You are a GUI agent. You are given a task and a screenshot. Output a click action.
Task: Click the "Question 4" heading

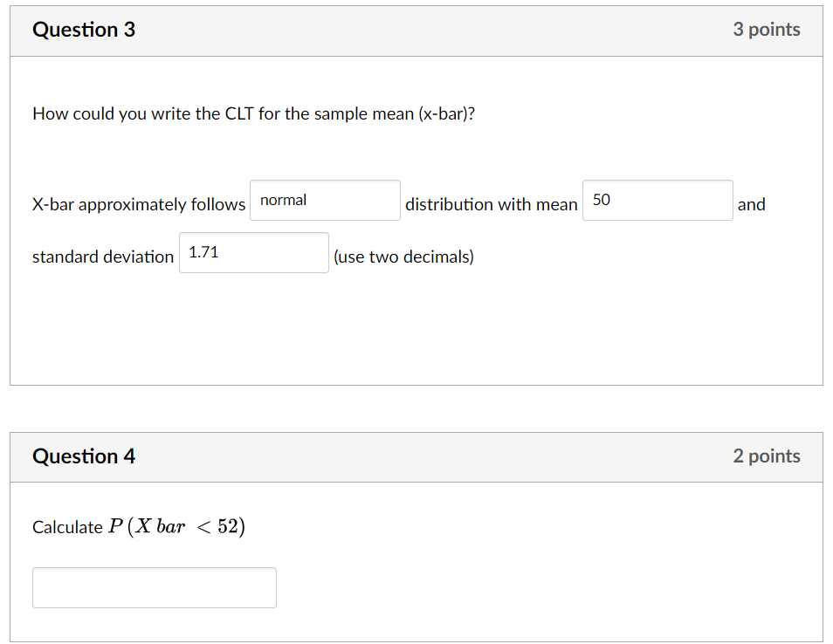coord(84,456)
